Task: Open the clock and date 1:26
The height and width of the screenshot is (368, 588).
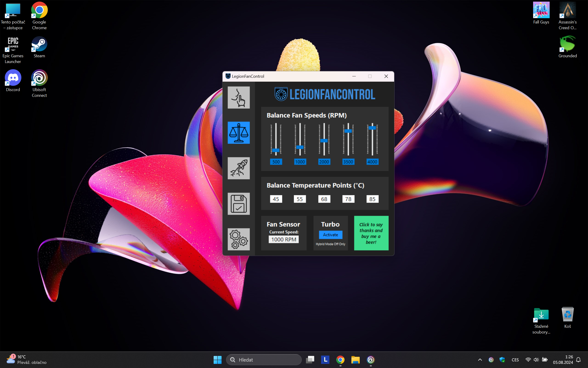Action: pos(563,360)
